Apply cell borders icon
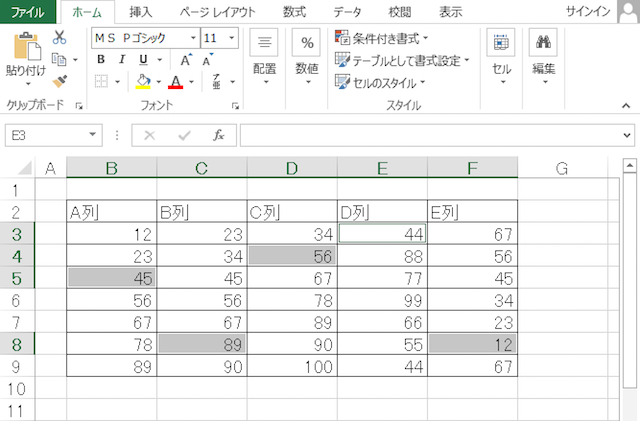Screen dimensions: 640x421 pyautogui.click(x=101, y=81)
